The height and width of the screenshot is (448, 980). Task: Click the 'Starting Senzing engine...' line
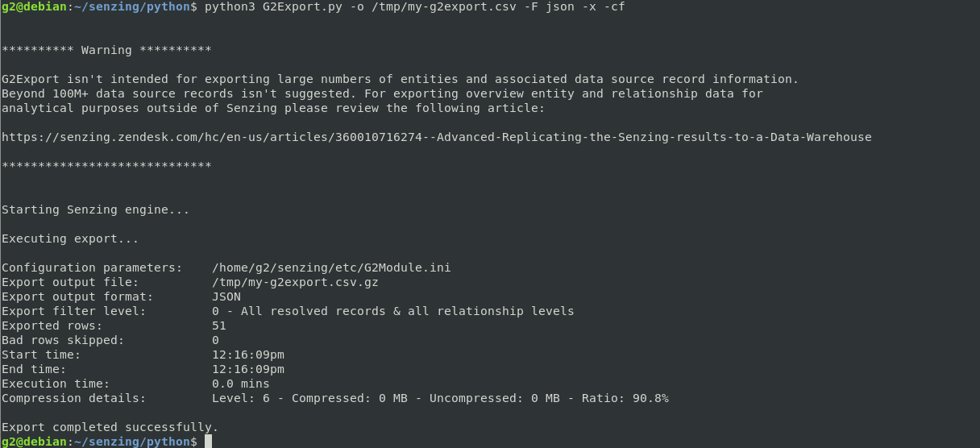click(96, 209)
